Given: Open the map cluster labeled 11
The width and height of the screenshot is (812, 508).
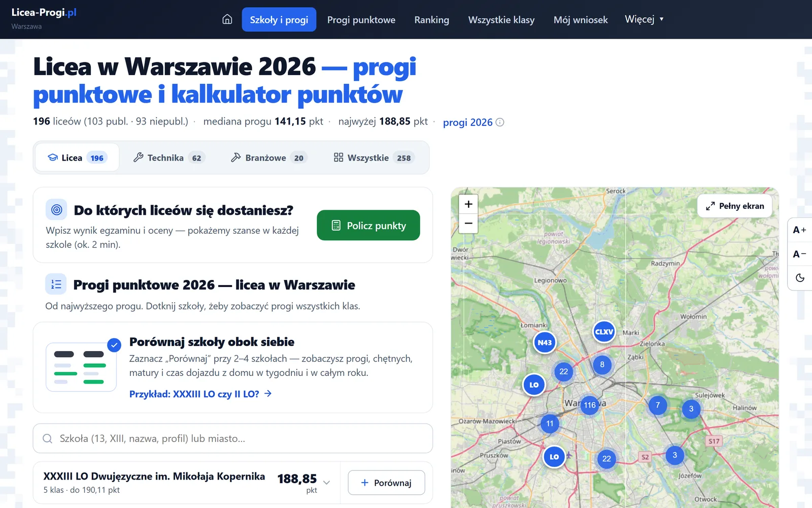Looking at the screenshot, I should pyautogui.click(x=550, y=424).
